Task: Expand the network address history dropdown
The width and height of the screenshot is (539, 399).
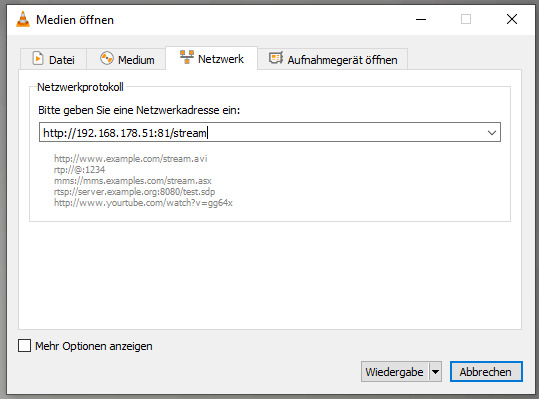Action: [492, 132]
